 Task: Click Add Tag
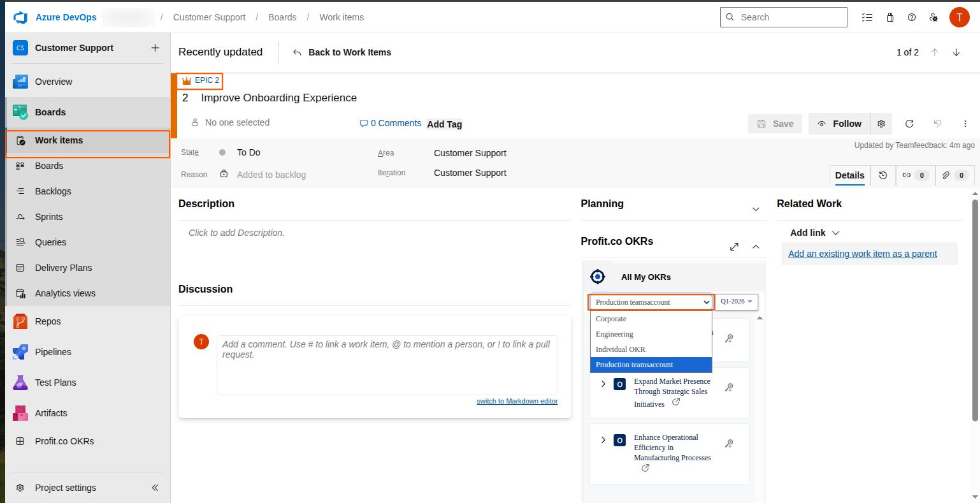coord(444,124)
